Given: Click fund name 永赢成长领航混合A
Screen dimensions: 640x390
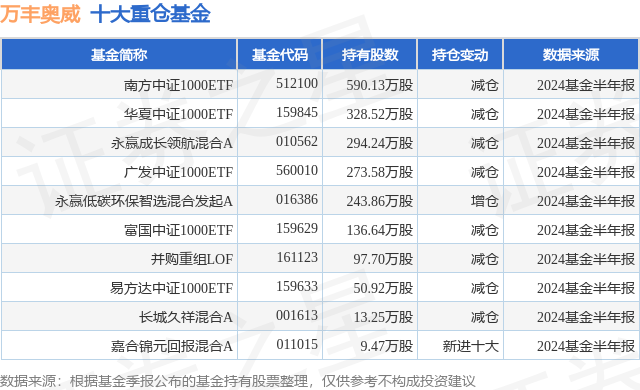Looking at the screenshot, I should (172, 143).
